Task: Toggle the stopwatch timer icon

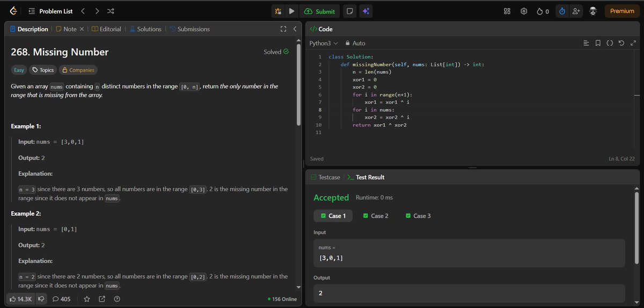Action: [x=562, y=11]
